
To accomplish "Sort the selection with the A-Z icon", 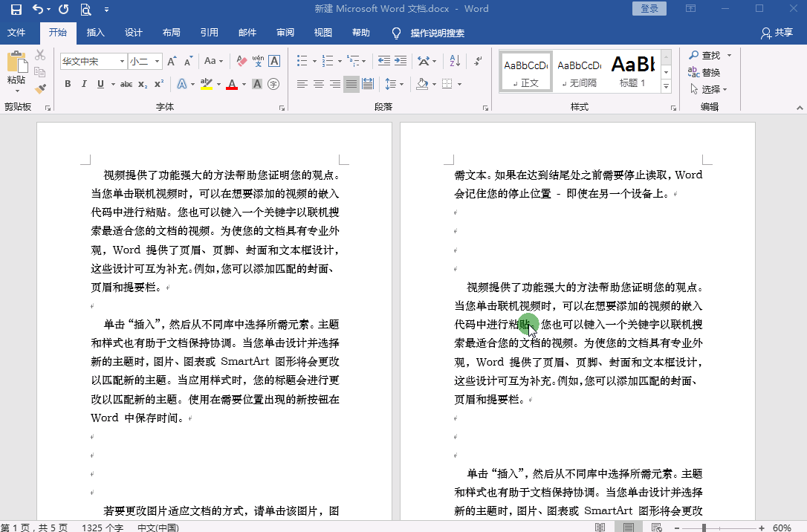I will (x=455, y=61).
